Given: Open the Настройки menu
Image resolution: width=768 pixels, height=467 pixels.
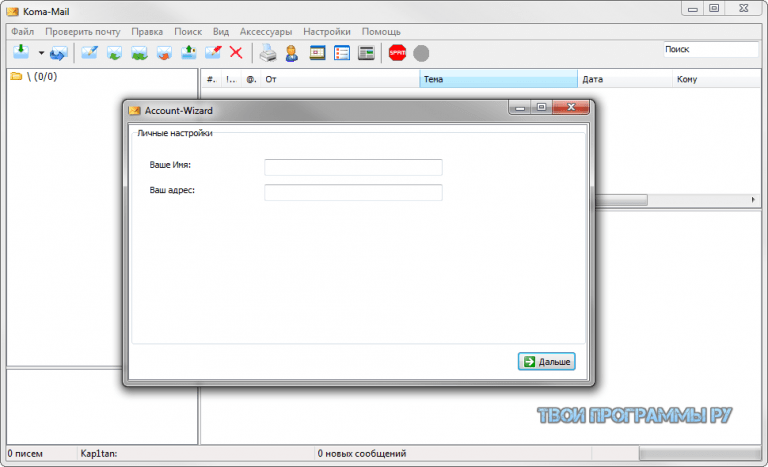Looking at the screenshot, I should tap(327, 31).
